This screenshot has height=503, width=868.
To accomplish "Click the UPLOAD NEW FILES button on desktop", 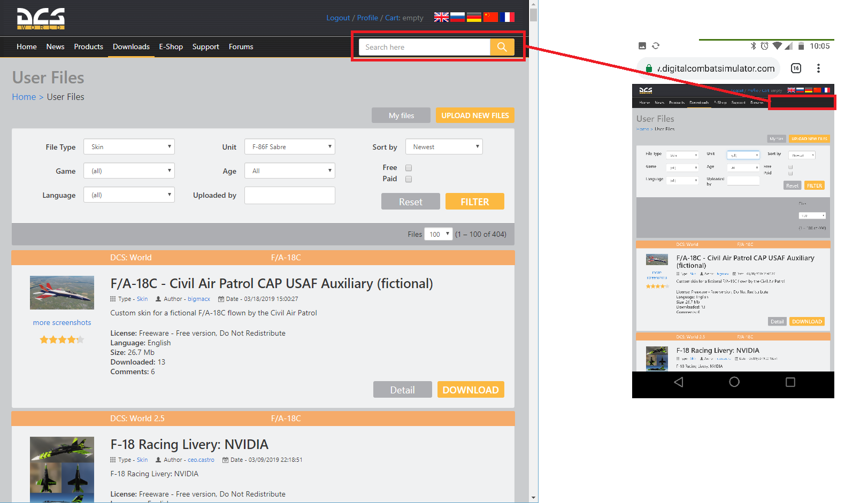I will point(475,115).
